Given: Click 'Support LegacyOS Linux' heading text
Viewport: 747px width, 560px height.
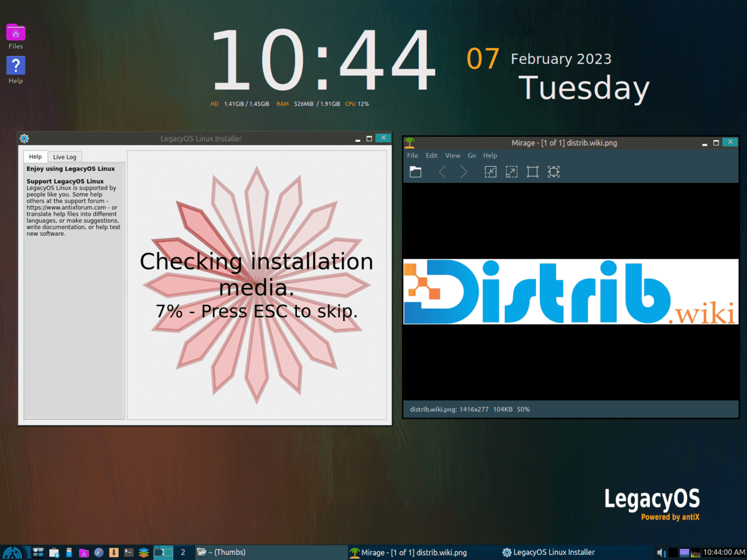Looking at the screenshot, I should click(x=65, y=181).
